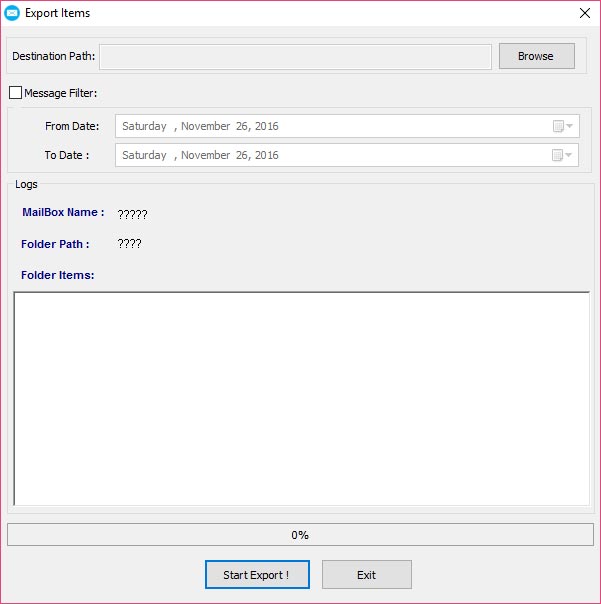Screen dimensions: 601x604
Task: Enable the Message Filter checkbox
Action: [15, 93]
